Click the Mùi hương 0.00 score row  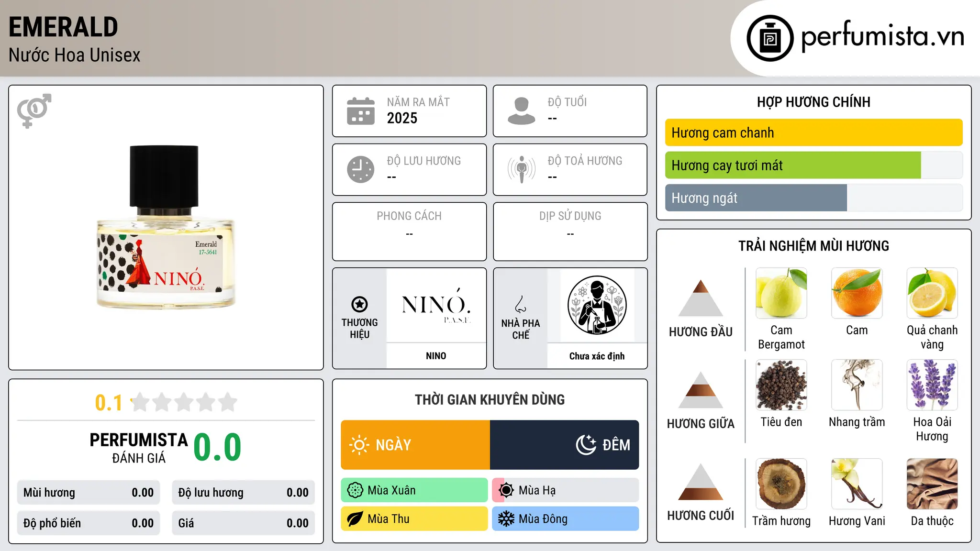[x=89, y=493]
